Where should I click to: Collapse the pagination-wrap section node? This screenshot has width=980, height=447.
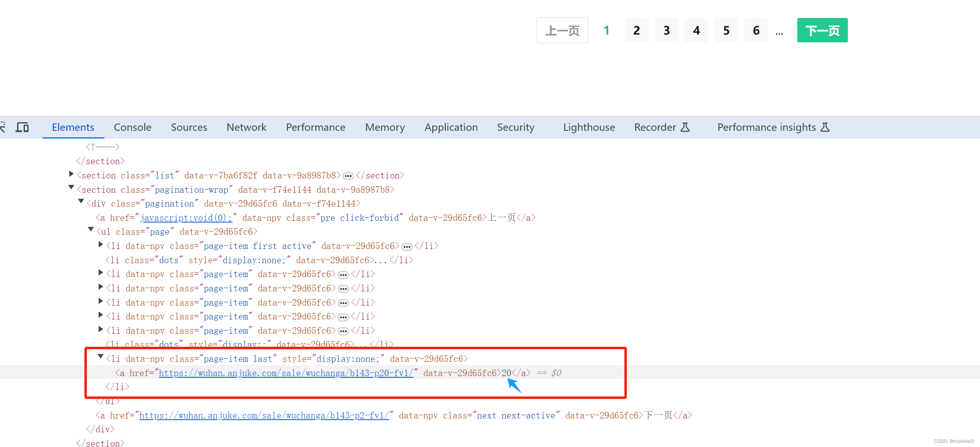(71, 188)
